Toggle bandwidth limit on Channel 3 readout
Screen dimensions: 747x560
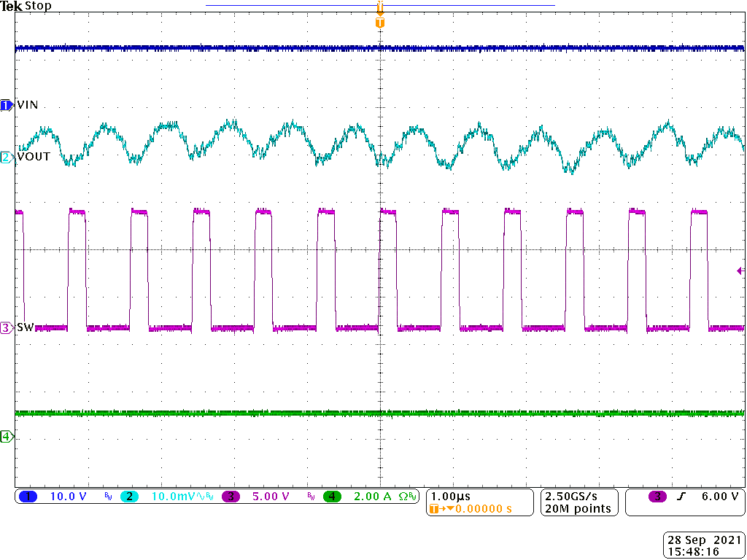[x=310, y=495]
